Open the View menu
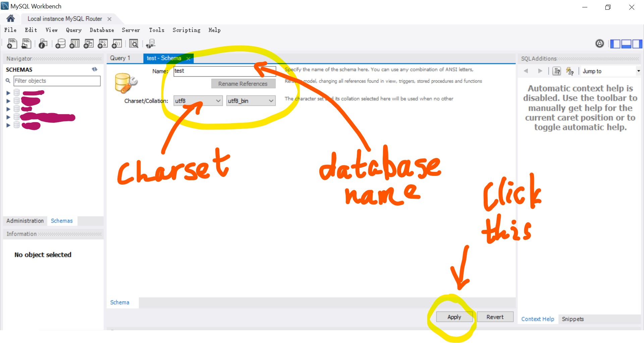Screen dimensions: 644x343 pos(51,30)
